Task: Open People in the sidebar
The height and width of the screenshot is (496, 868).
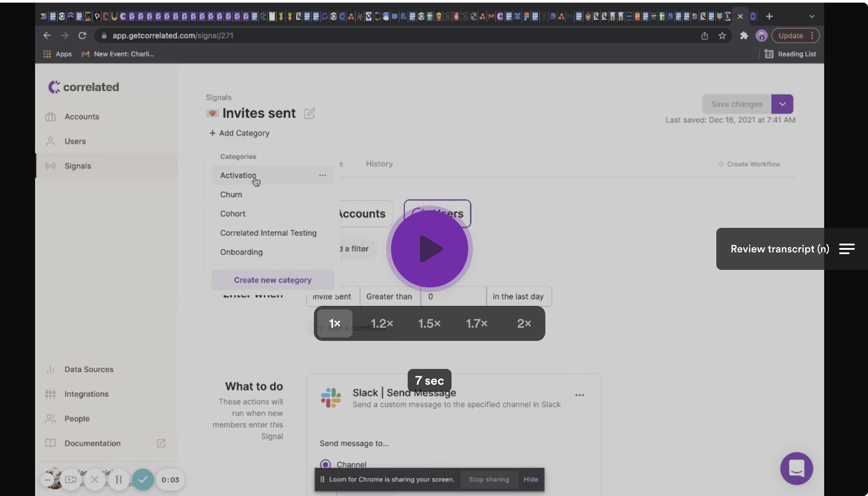Action: [77, 418]
